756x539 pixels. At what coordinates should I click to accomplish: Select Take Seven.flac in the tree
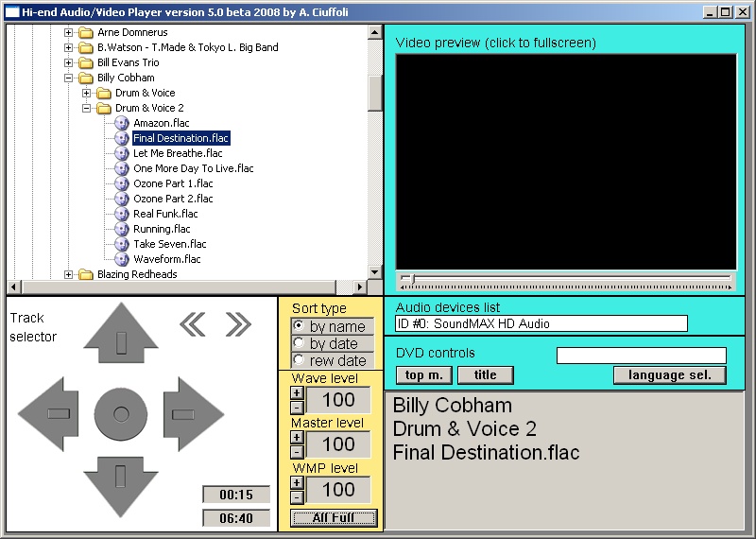point(169,244)
